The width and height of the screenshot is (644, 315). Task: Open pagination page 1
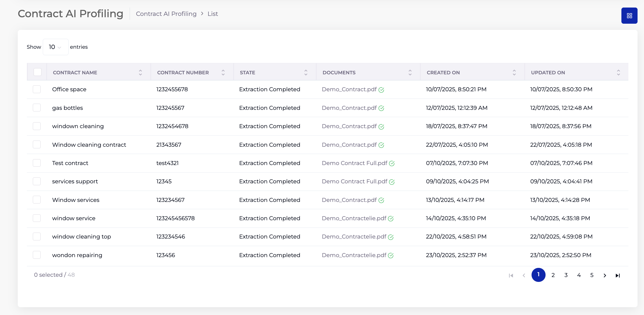[538, 275]
